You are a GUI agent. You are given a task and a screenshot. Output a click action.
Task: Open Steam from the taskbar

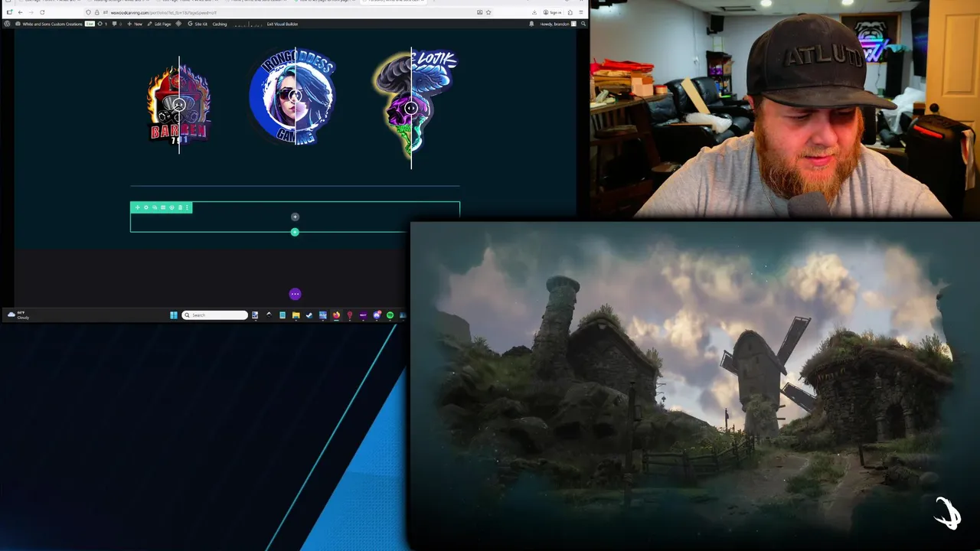coord(309,315)
